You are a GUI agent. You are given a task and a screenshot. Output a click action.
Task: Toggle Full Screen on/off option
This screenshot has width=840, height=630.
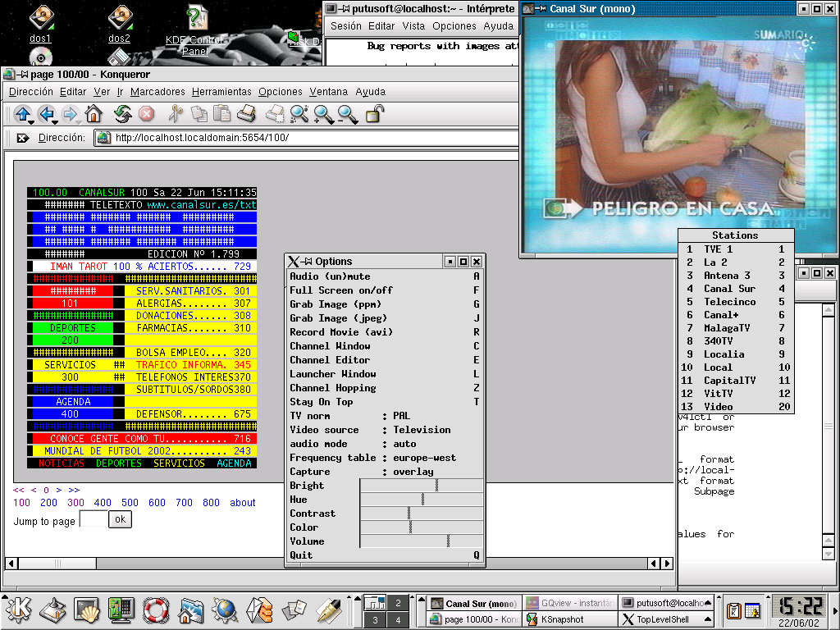click(385, 290)
